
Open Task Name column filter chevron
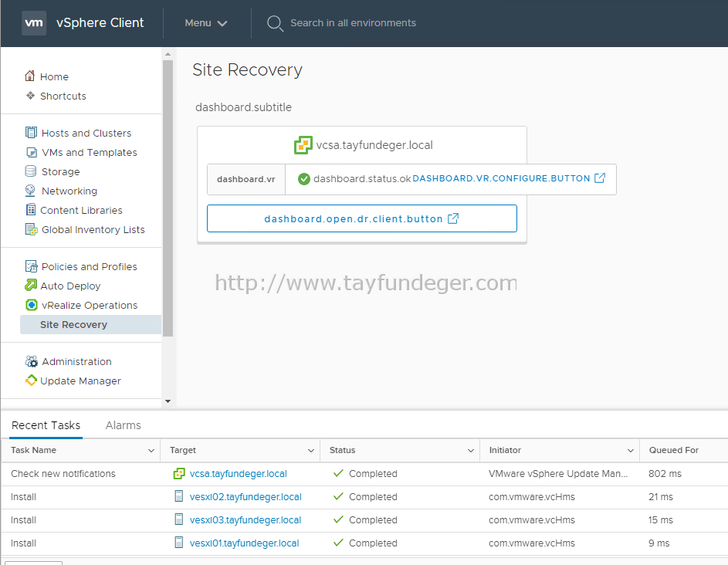(x=151, y=450)
